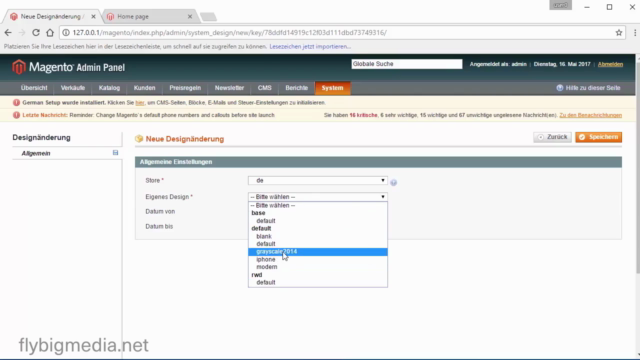
Task: Click the 'hier' link in German Setup notice
Action: pyautogui.click(x=140, y=103)
